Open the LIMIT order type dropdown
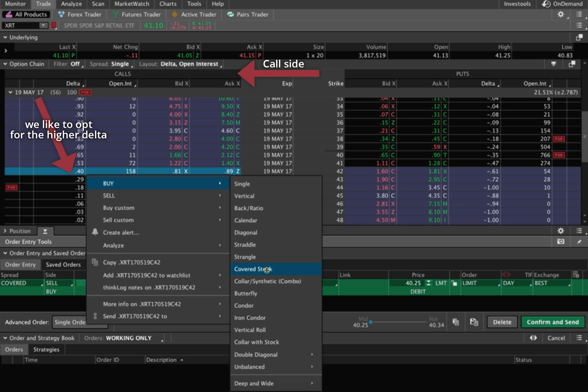This screenshot has width=588, height=392. (481, 283)
